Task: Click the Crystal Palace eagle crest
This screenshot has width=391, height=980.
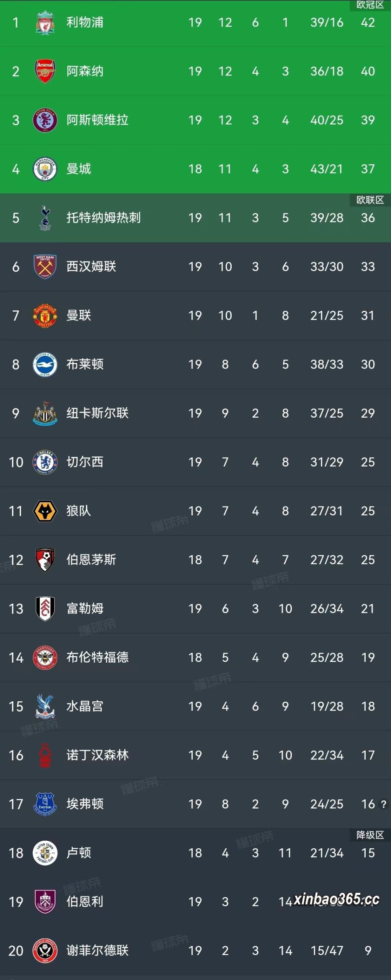Action: tap(45, 706)
